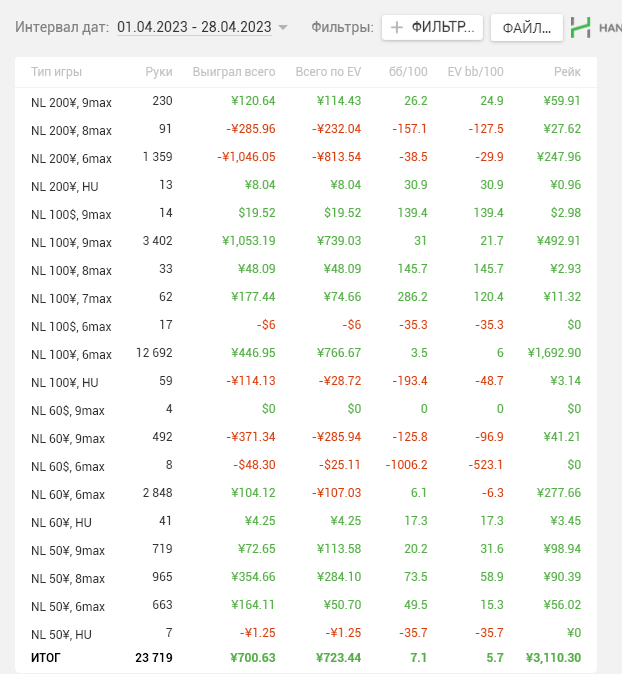Sort by Руки column header
This screenshot has height=674, width=622.
pos(159,72)
